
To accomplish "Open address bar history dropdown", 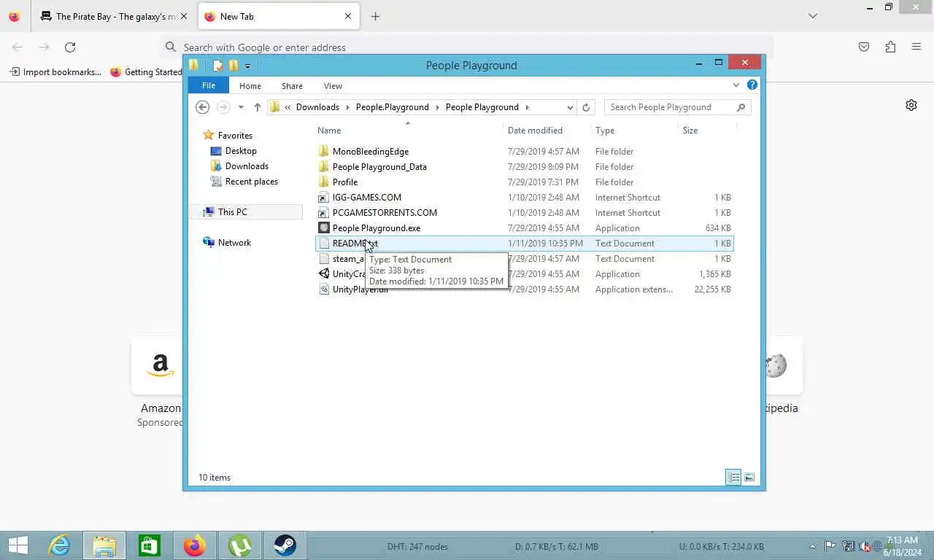I will (570, 107).
